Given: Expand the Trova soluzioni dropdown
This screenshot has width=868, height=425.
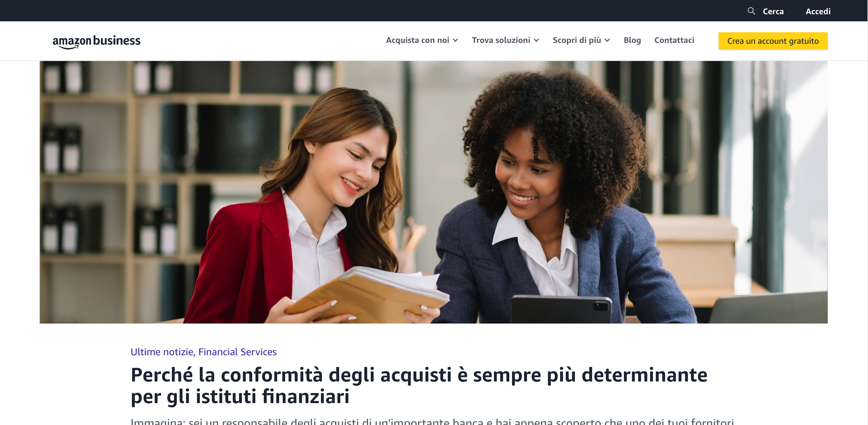Looking at the screenshot, I should pyautogui.click(x=505, y=40).
